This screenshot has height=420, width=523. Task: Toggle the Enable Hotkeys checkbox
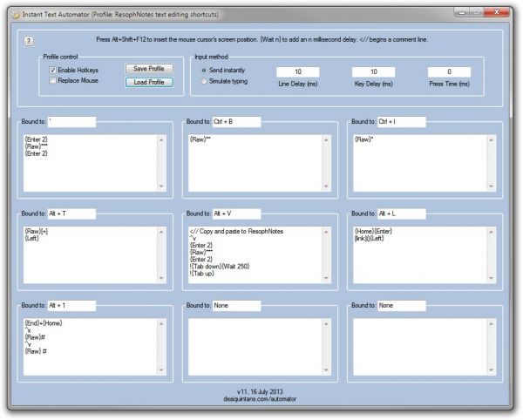tap(52, 70)
